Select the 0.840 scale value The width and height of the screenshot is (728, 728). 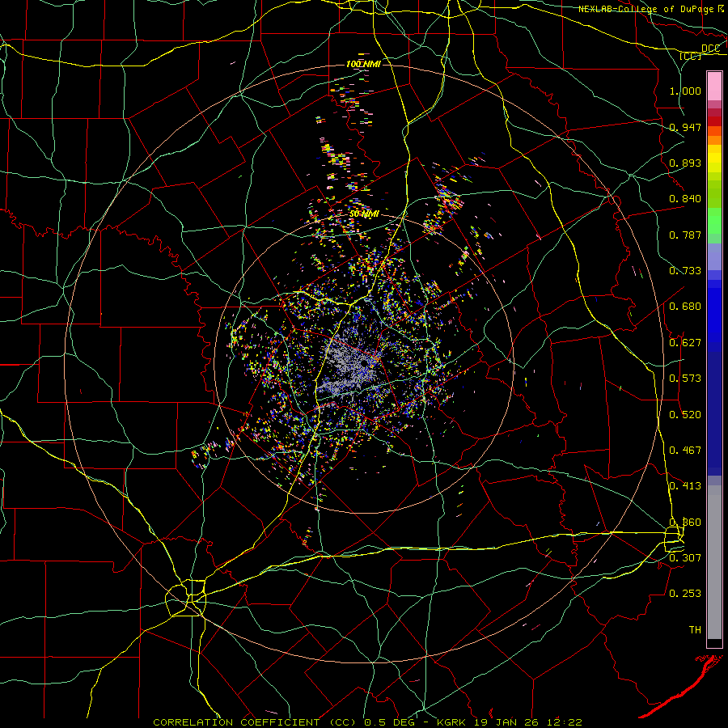(685, 199)
